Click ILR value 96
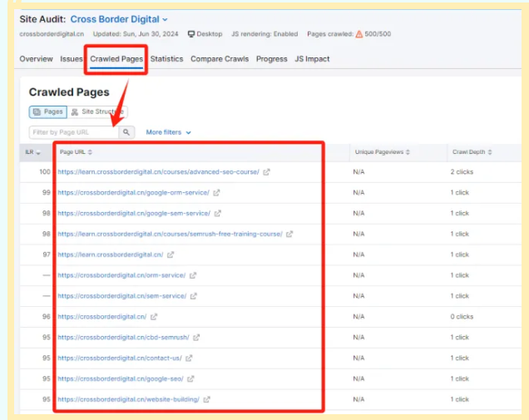529x420 pixels. [x=47, y=317]
